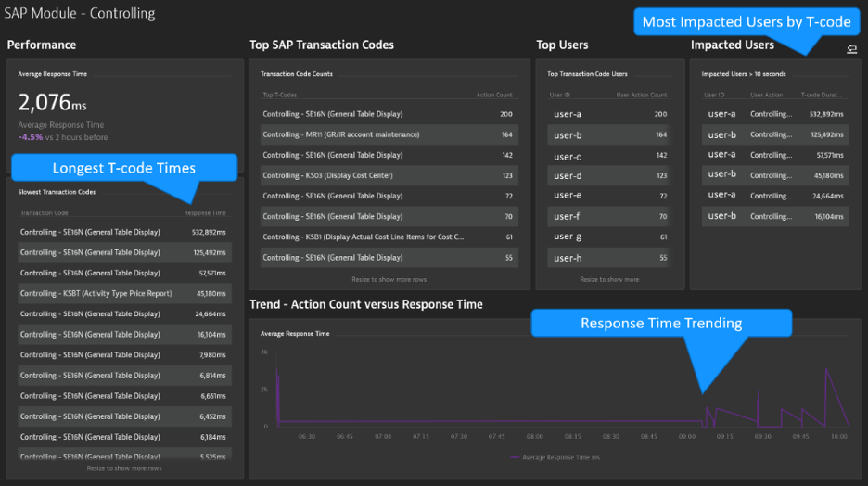Viewport: 868px width, 486px height.
Task: Toggle the Average Response Time ms legend
Action: [555, 457]
